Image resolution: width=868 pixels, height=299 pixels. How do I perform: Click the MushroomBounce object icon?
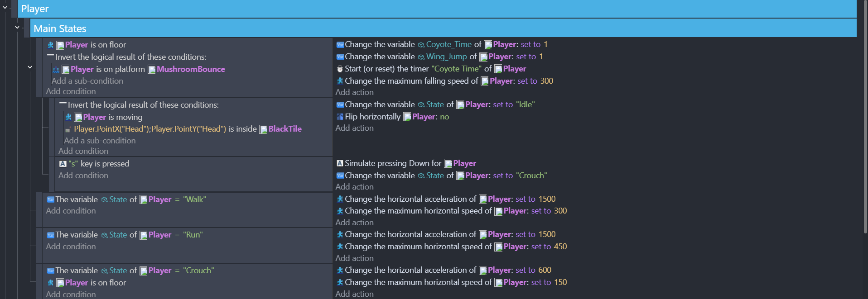(152, 70)
